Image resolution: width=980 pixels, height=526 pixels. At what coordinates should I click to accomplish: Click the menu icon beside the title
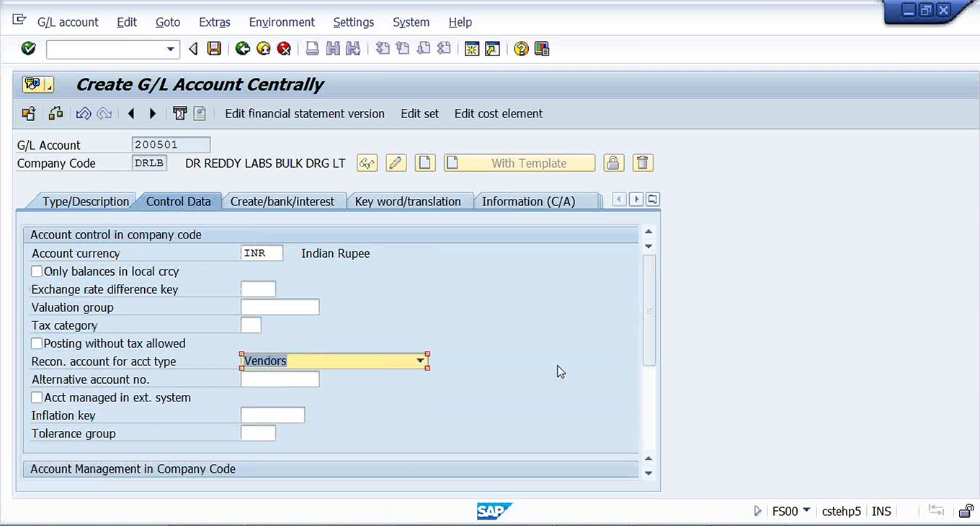coord(38,84)
